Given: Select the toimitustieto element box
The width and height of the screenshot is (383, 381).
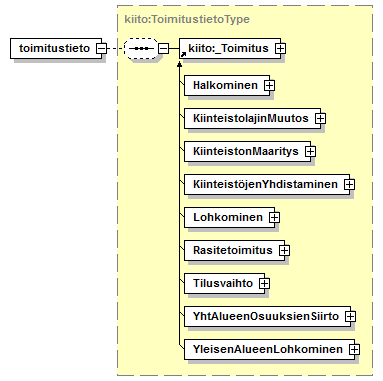Looking at the screenshot, I should click(56, 49).
